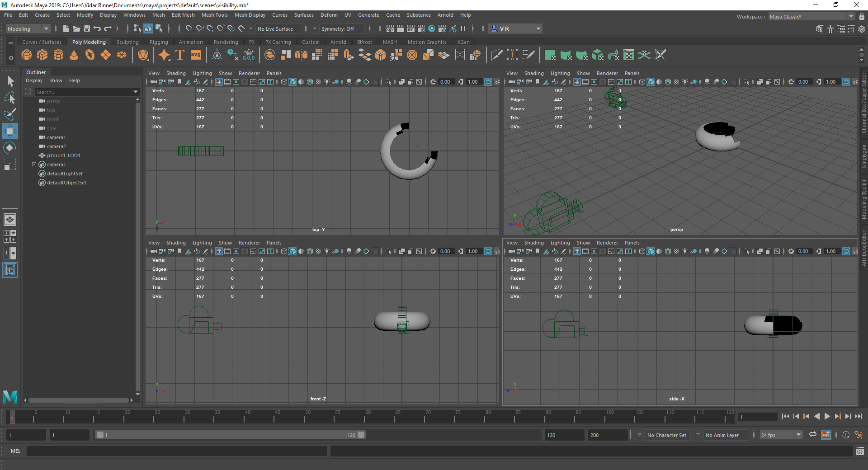Toggle Snap to Grid in the status line
This screenshot has width=868, height=470.
tap(189, 28)
